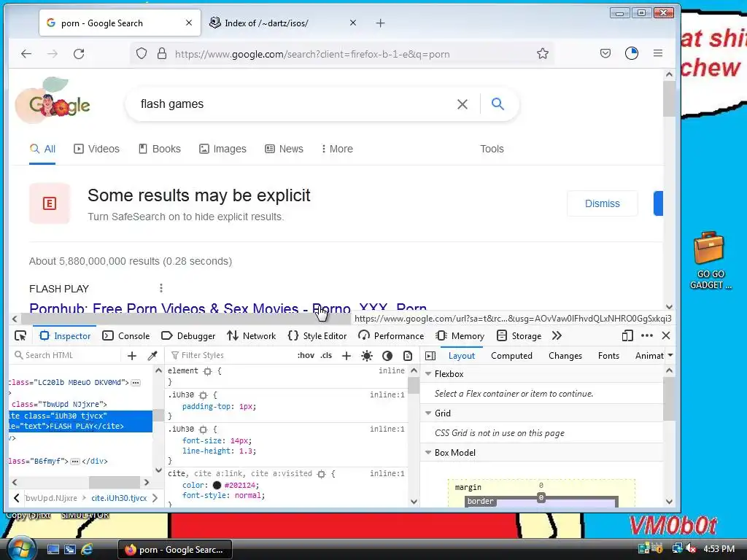
Task: Open the tracking protection shield icon
Action: [x=142, y=53]
